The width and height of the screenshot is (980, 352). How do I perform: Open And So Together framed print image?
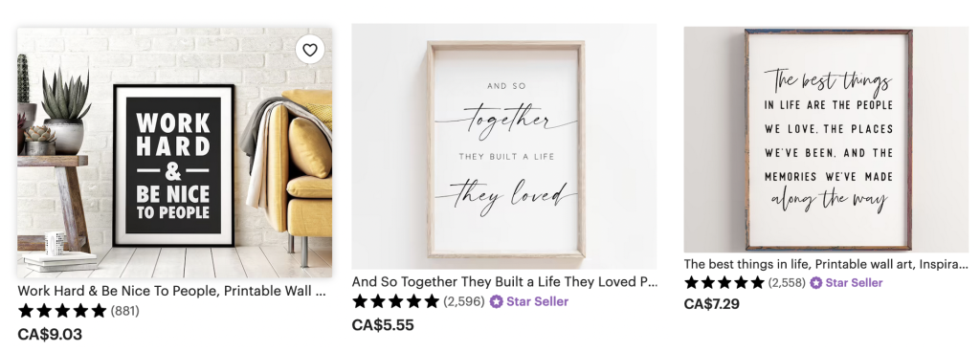tap(503, 146)
